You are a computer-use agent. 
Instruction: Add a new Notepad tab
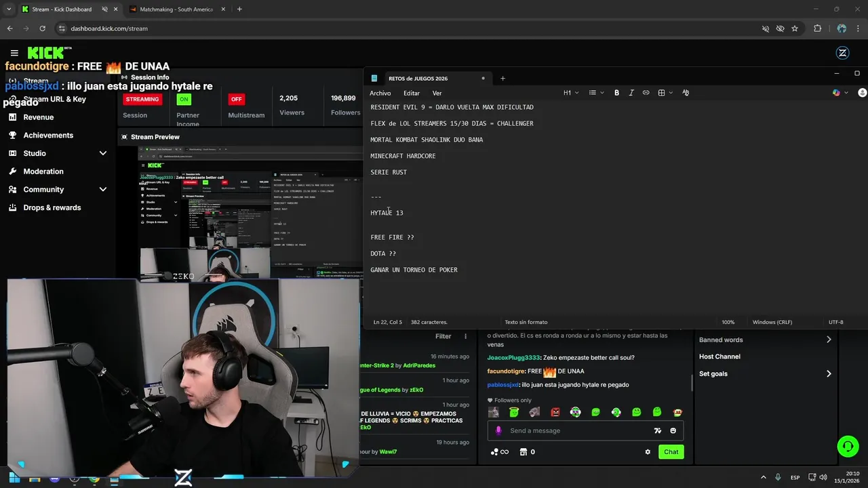tap(502, 78)
